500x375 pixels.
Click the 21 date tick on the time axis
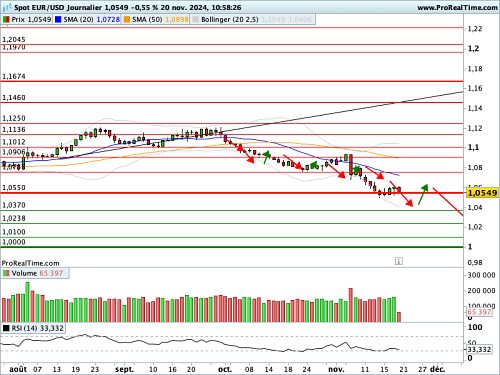pyautogui.click(x=403, y=369)
